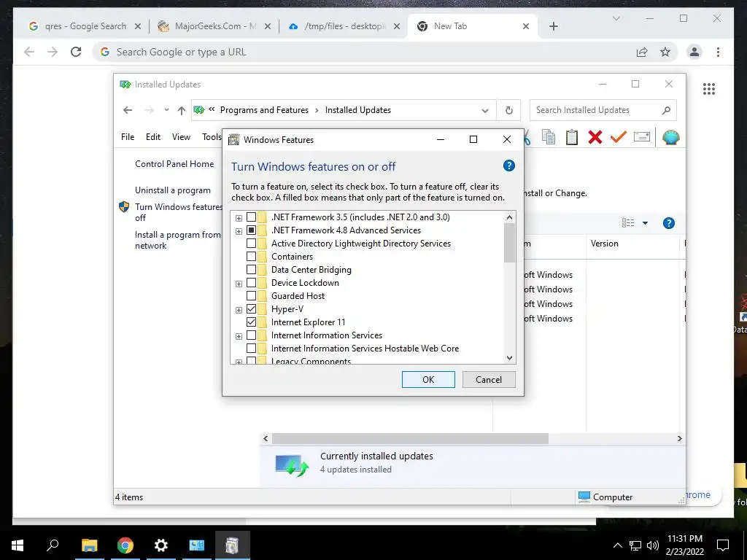Expand Internet Information Services node
Image resolution: width=747 pixels, height=560 pixels.
[x=239, y=336]
